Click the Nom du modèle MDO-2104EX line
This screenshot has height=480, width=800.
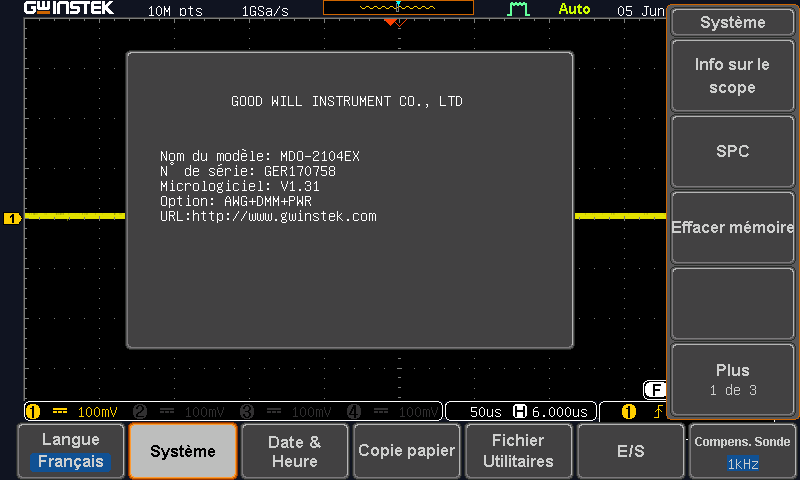coord(260,156)
